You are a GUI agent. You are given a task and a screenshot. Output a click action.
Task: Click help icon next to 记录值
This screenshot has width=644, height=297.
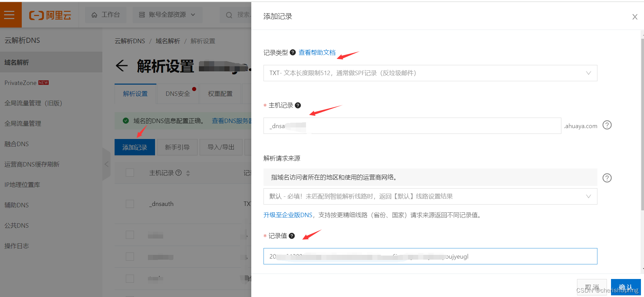(x=292, y=236)
